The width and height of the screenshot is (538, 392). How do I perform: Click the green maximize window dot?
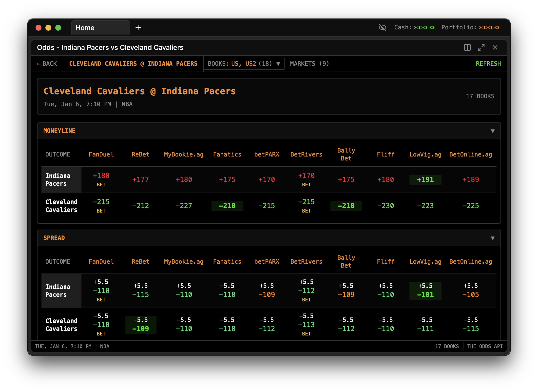pyautogui.click(x=58, y=28)
